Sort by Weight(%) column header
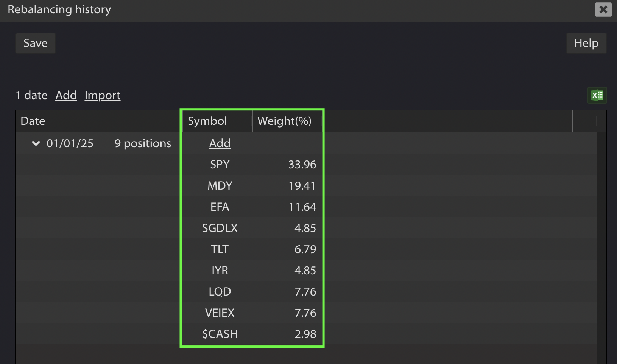 (x=287, y=121)
